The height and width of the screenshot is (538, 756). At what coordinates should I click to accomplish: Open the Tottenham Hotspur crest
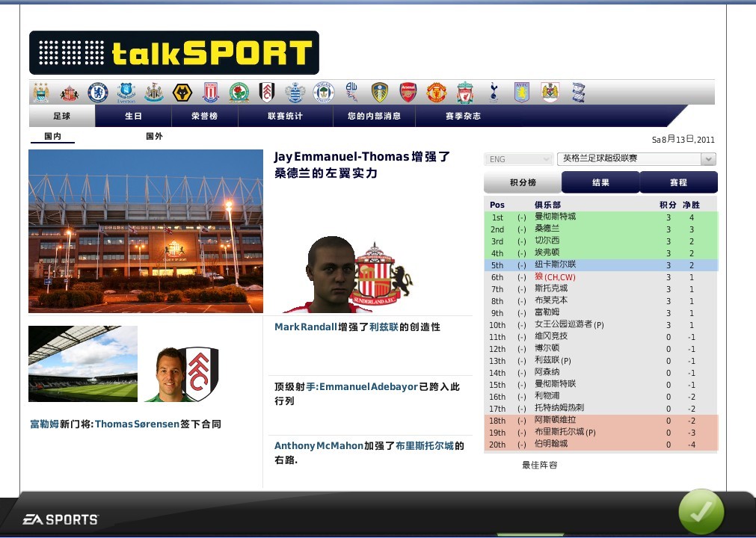[494, 93]
